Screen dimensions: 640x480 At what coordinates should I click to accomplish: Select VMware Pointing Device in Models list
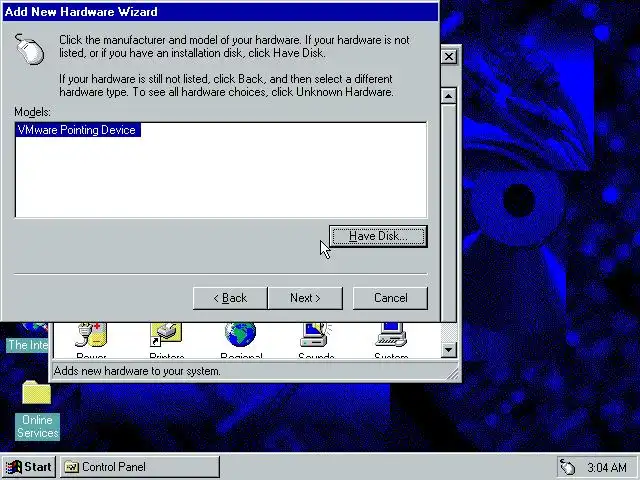[x=78, y=130]
